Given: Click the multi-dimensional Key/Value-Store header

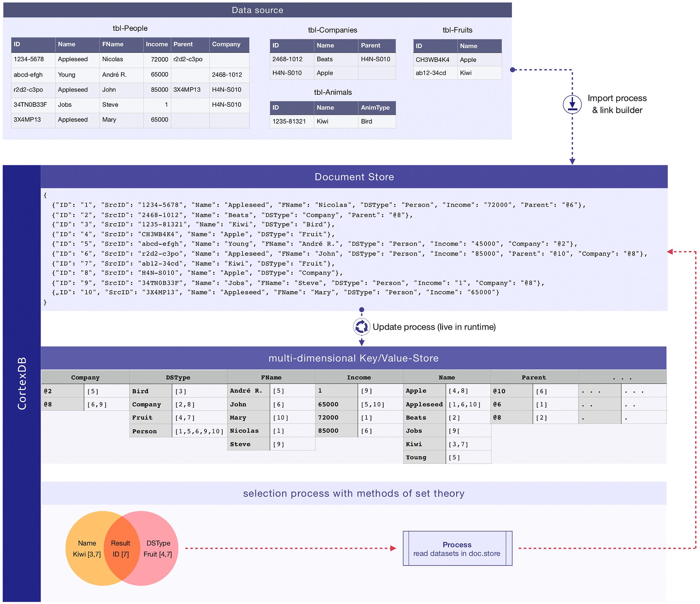Looking at the screenshot, I should tap(353, 358).
